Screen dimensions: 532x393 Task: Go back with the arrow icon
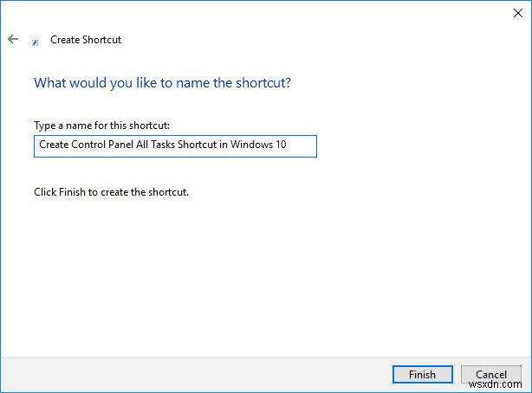13,39
